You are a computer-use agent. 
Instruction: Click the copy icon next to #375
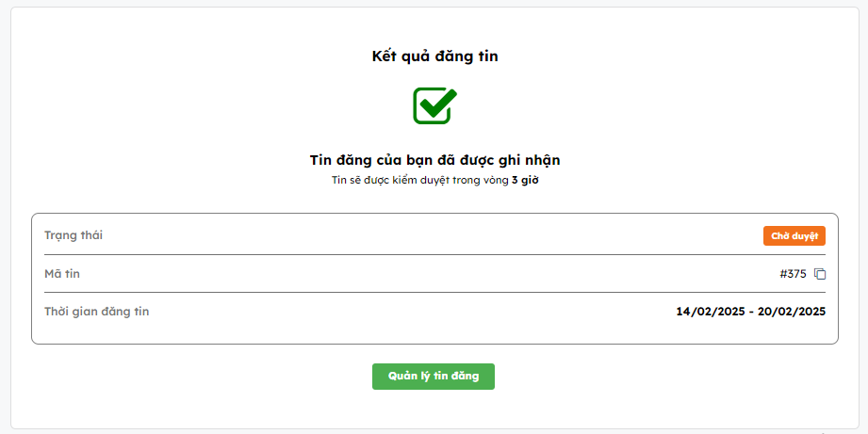pyautogui.click(x=820, y=274)
